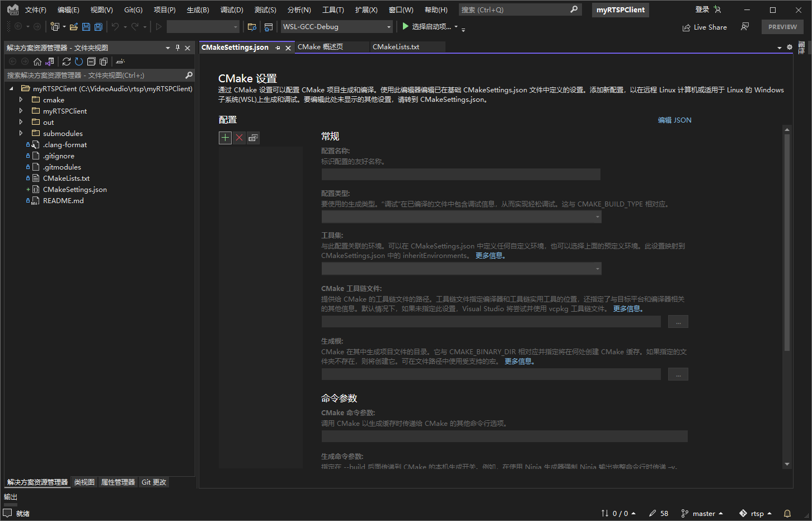Click the 配置名称 input field
Viewport: 812px width, 521px height.
tap(461, 174)
